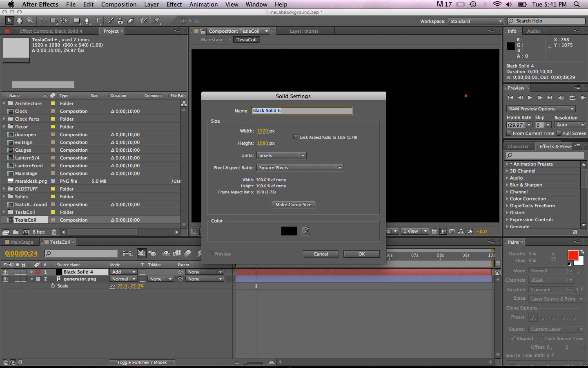Select the Brush tool
Viewport: 588px width, 368px height.
(110, 20)
